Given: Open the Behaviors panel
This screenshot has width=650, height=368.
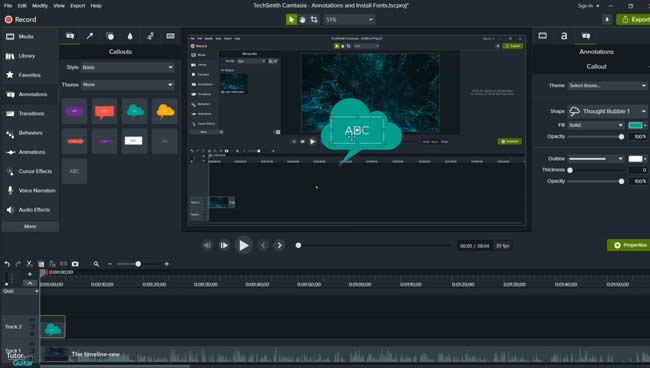Looking at the screenshot, I should [x=29, y=133].
